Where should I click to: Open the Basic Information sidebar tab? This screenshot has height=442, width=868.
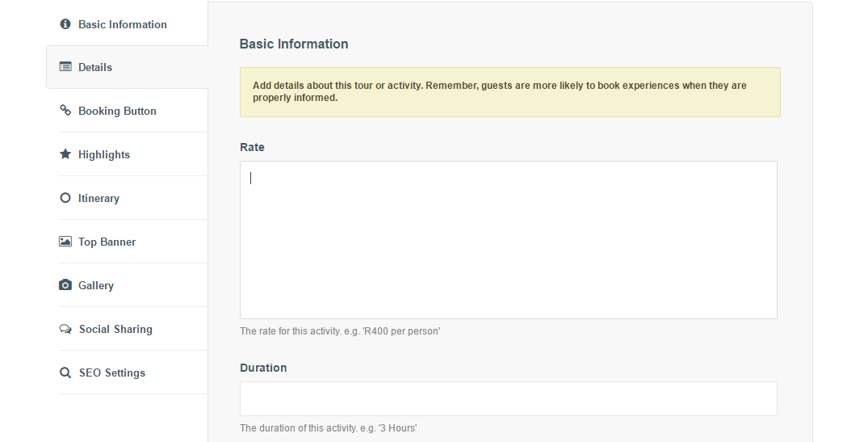pyautogui.click(x=123, y=24)
